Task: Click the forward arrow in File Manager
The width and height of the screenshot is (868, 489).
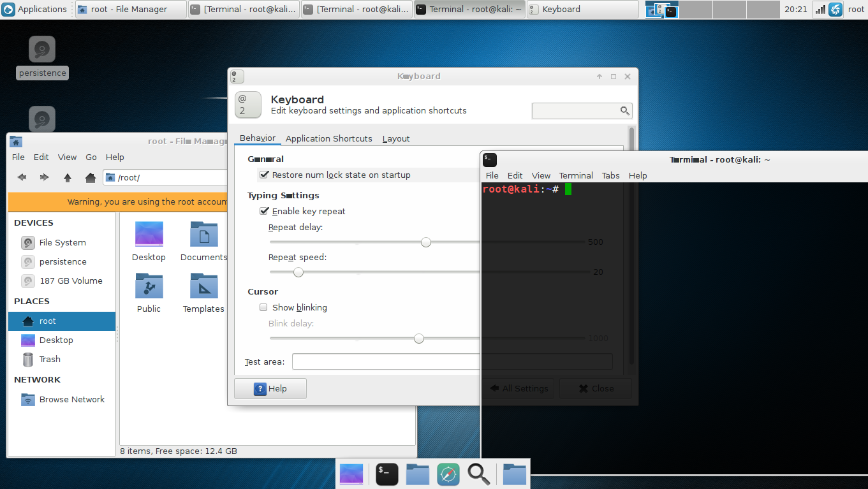Action: point(44,177)
